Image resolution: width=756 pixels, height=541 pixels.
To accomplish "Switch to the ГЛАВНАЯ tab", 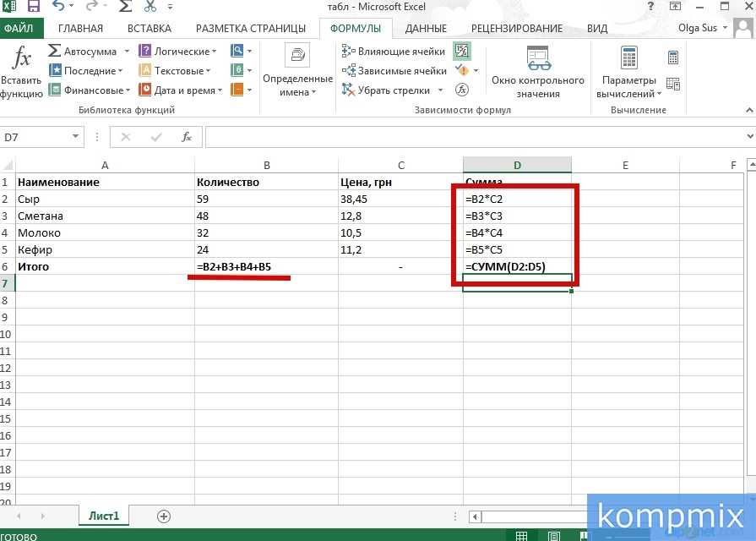I will (x=80, y=29).
